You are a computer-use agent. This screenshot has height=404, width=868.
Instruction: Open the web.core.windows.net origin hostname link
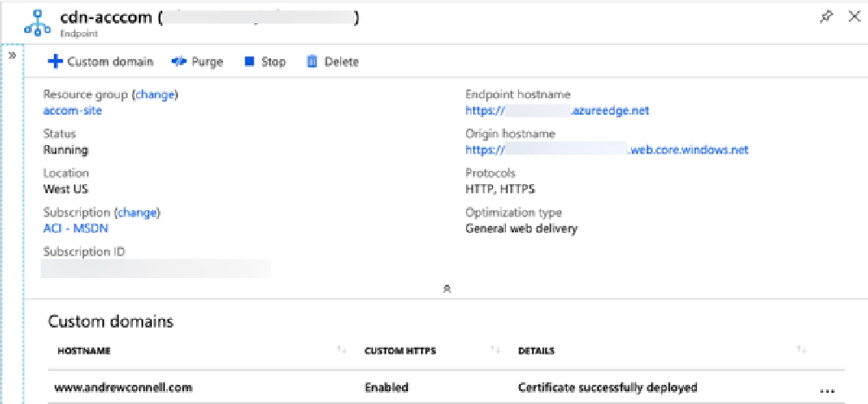pos(607,149)
